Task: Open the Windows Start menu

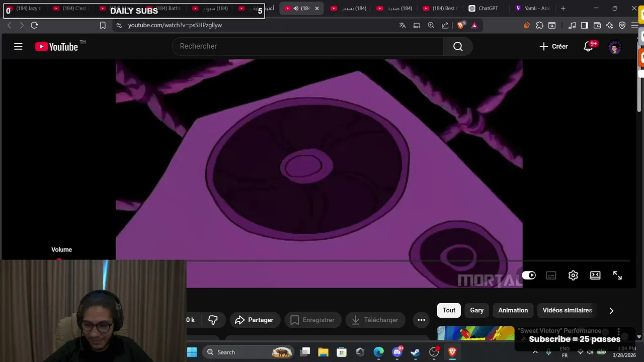Action: coord(192,352)
